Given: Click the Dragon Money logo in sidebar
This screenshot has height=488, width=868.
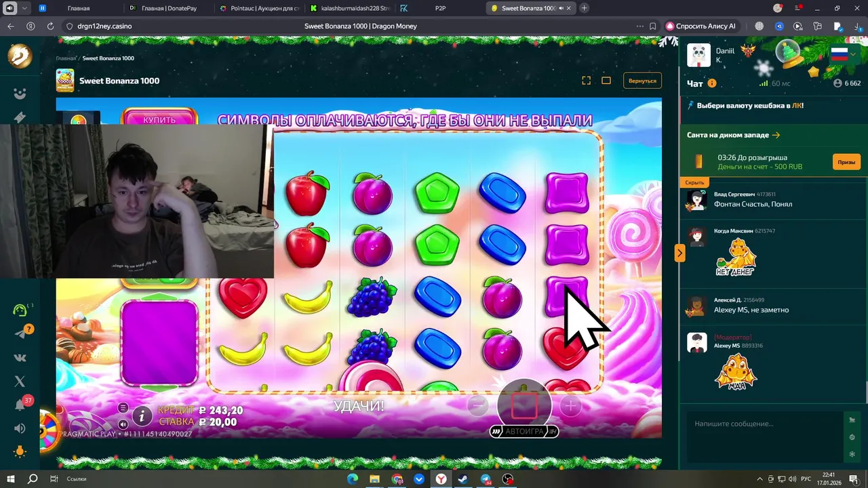Looking at the screenshot, I should coord(20,56).
